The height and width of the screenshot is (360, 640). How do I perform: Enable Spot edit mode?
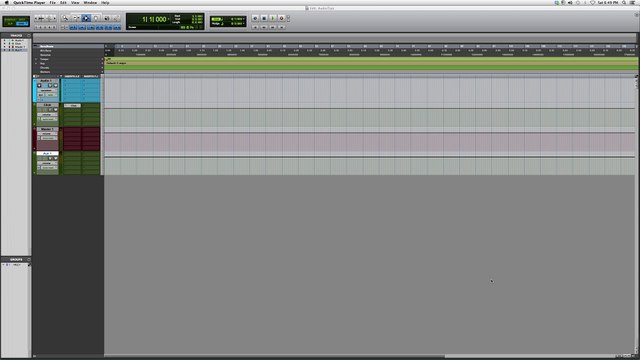point(22,19)
